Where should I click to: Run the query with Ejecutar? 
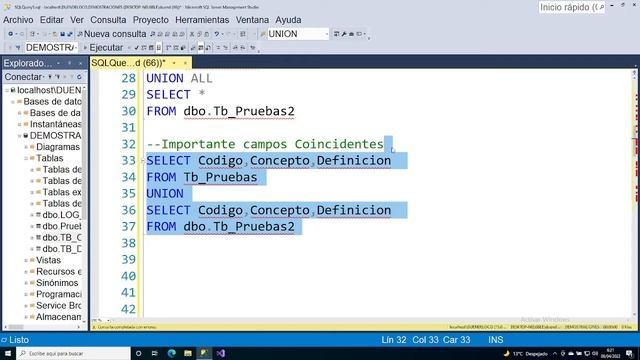[103, 48]
